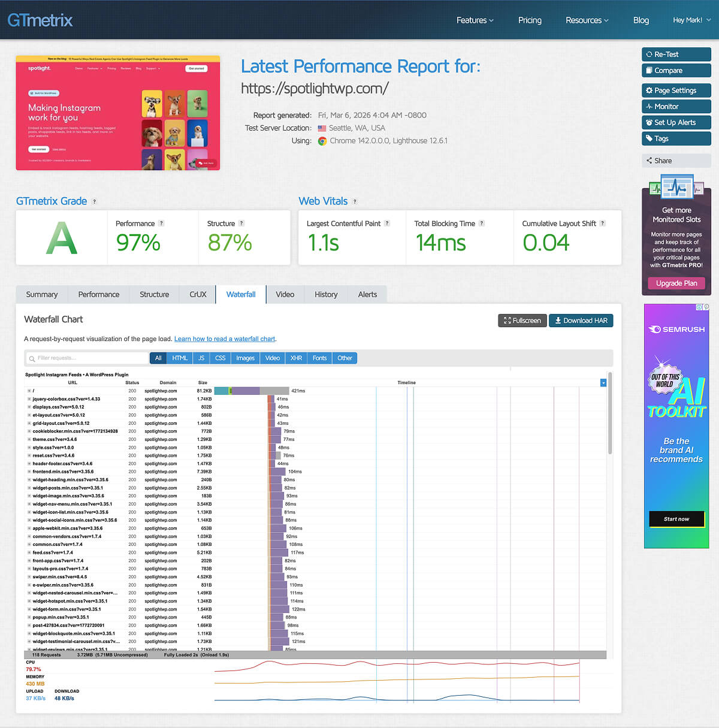Click the Monitor pulse icon
The width and height of the screenshot is (719, 728).
649,107
